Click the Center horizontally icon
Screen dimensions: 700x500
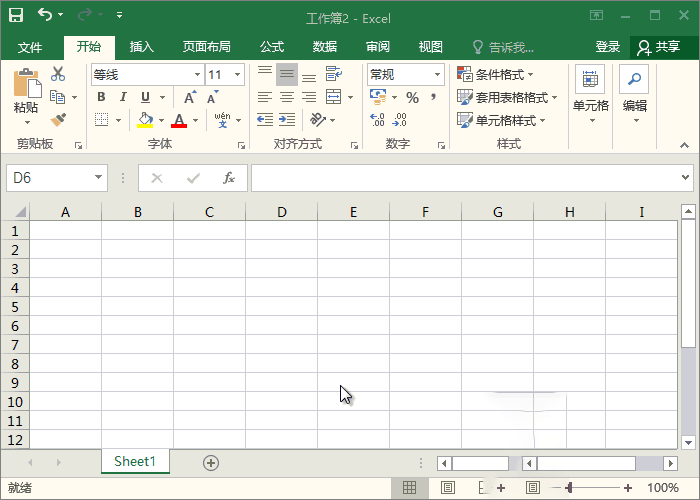(287, 97)
